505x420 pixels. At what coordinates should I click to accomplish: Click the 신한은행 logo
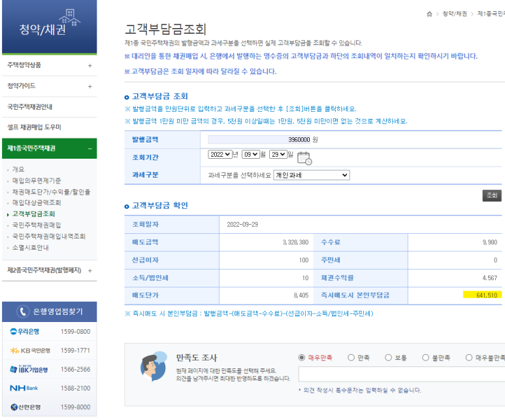pos(25,407)
